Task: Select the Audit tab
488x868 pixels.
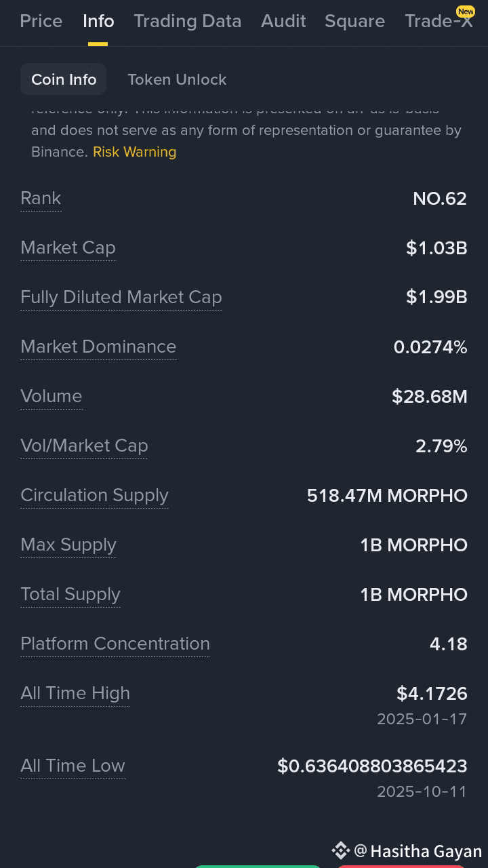Action: coord(283,21)
